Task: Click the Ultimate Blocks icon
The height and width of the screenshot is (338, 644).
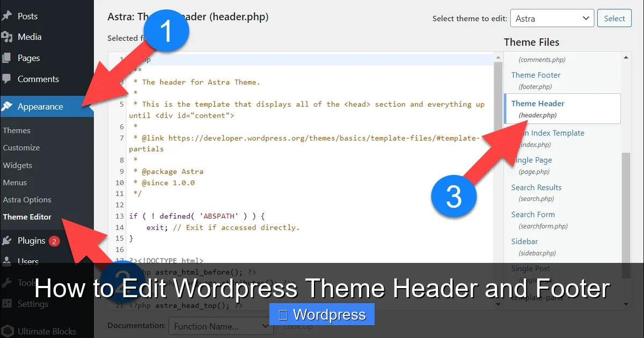Action: (x=7, y=331)
